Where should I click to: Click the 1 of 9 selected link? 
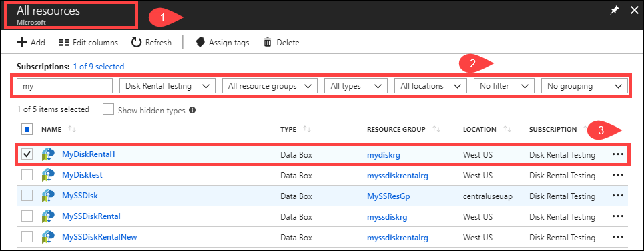click(x=99, y=66)
